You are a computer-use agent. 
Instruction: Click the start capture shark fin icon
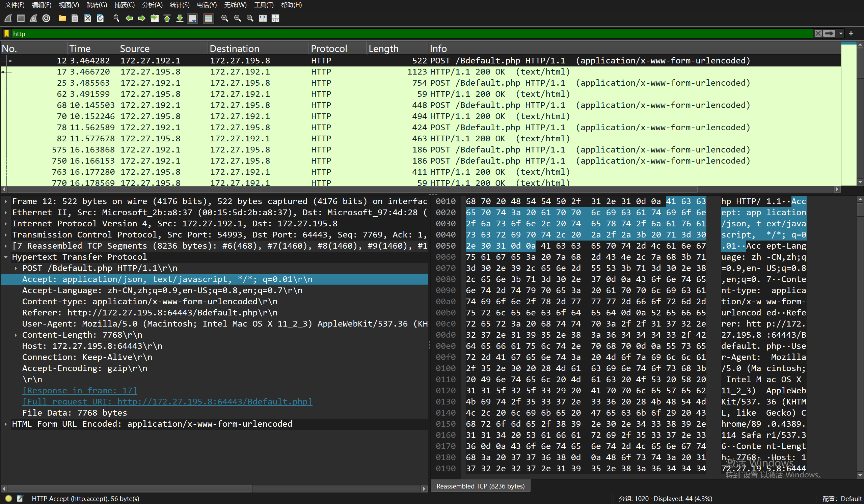pos(8,19)
